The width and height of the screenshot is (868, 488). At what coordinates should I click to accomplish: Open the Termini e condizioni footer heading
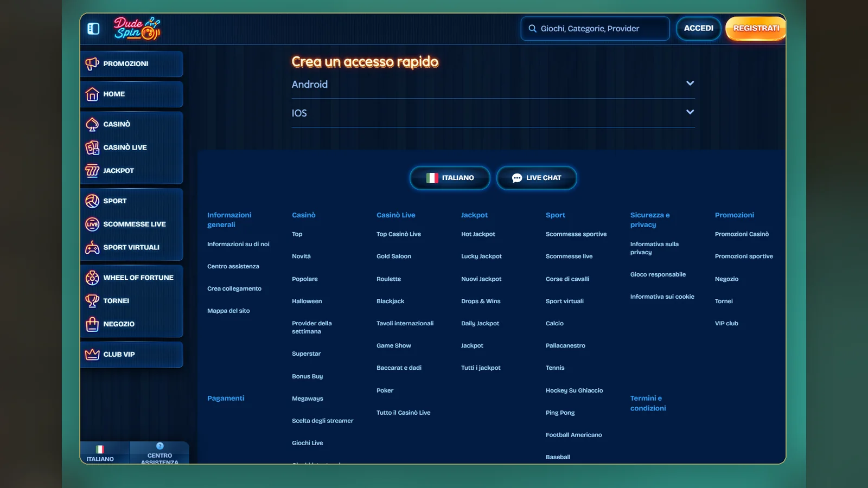pos(648,403)
